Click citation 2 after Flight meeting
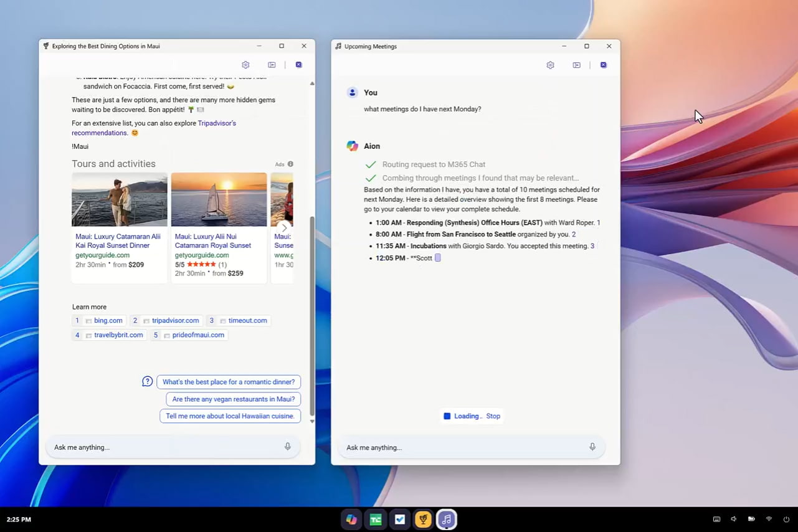 coord(574,234)
